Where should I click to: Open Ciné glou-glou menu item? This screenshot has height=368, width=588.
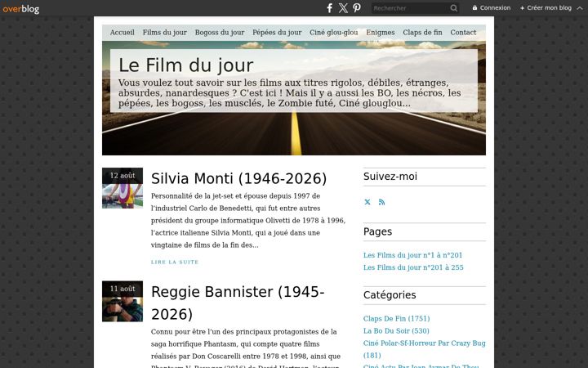tap(334, 32)
